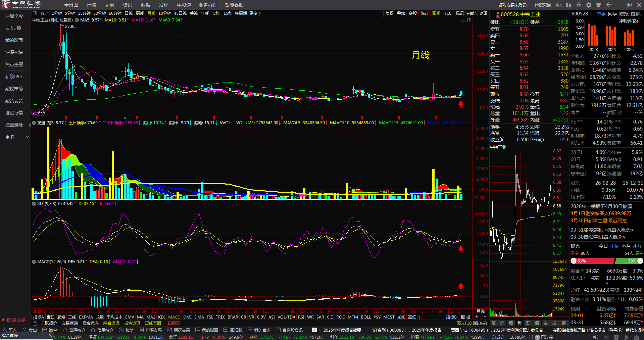Expand the arrow below 质押比 finance section

pyautogui.click(x=607, y=116)
